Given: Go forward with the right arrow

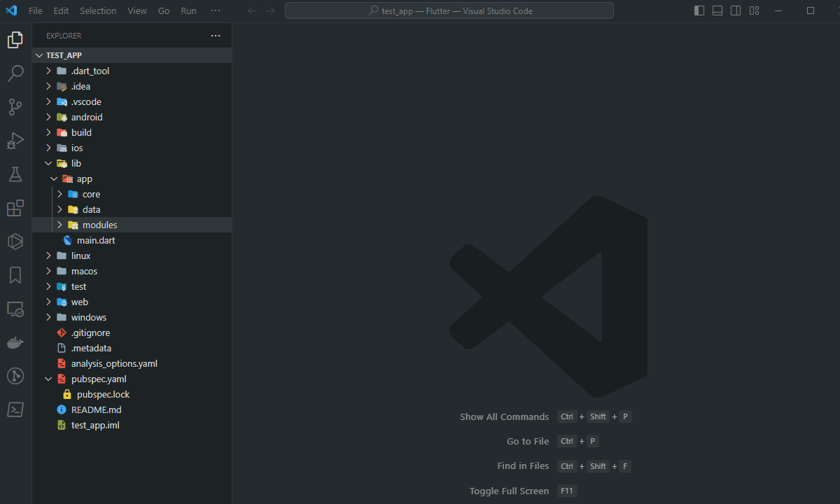Looking at the screenshot, I should click(270, 10).
